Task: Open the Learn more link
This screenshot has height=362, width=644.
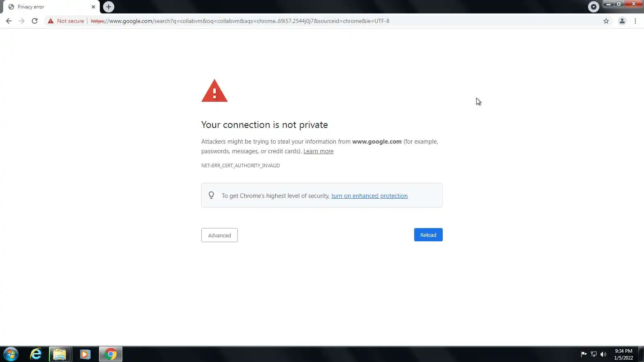Action: [x=318, y=151]
